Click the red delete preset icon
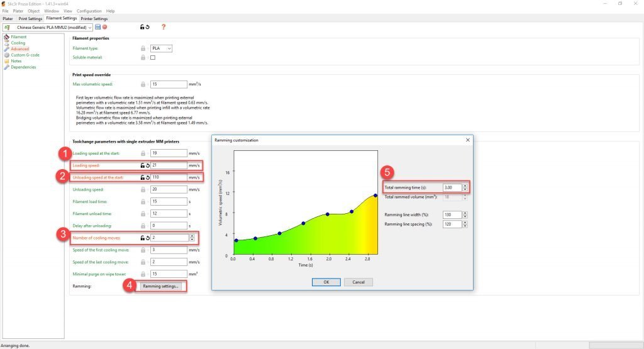 click(x=104, y=27)
